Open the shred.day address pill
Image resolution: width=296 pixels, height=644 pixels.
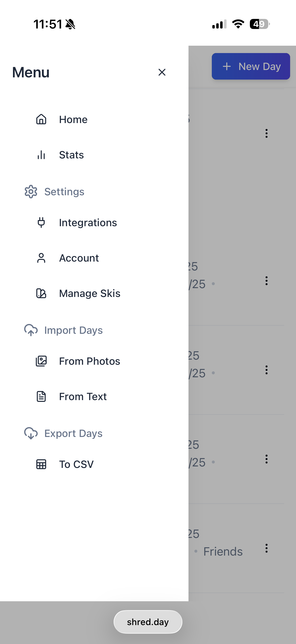(x=148, y=622)
